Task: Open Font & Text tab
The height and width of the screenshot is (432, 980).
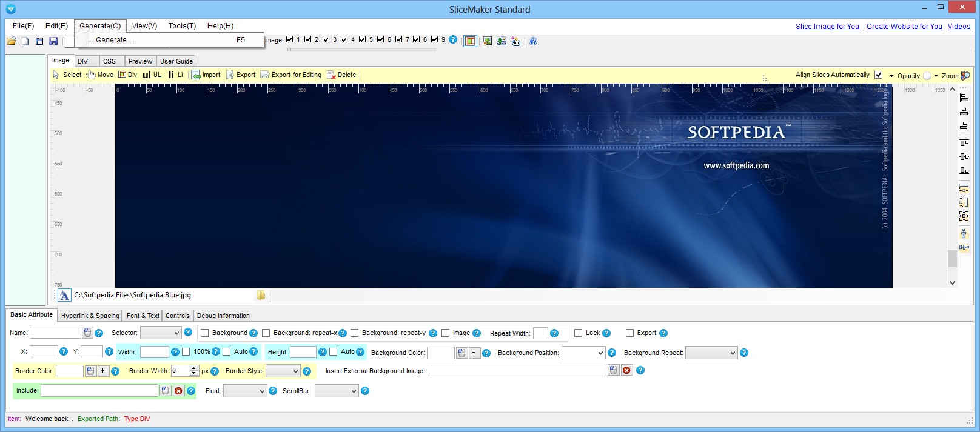Action: pyautogui.click(x=143, y=316)
